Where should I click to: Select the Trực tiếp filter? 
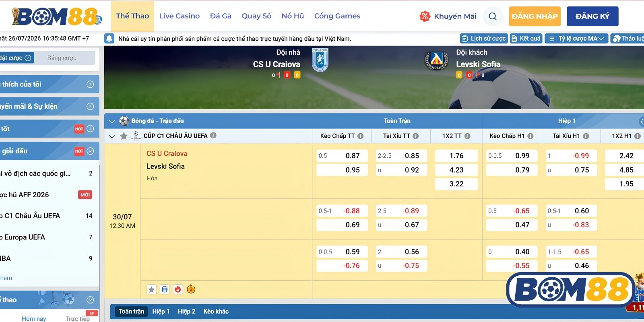(x=78, y=318)
